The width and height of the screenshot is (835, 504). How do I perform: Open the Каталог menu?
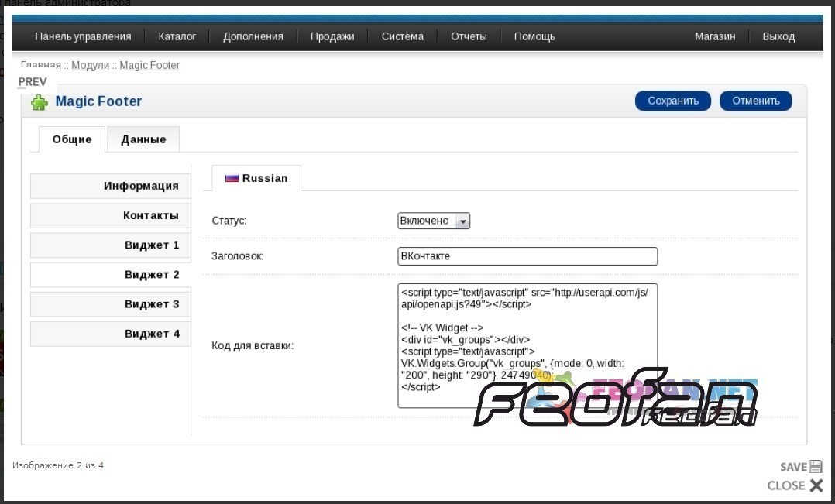[x=177, y=36]
